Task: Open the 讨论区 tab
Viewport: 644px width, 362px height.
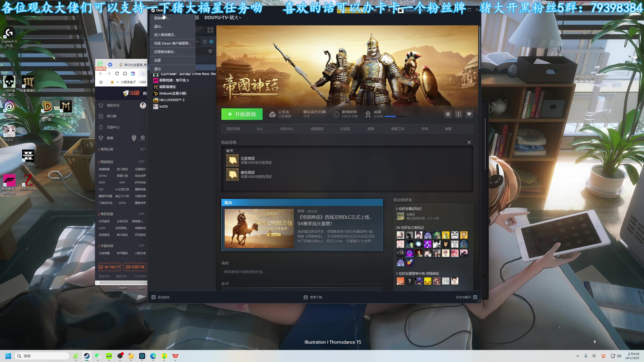Action: point(345,129)
